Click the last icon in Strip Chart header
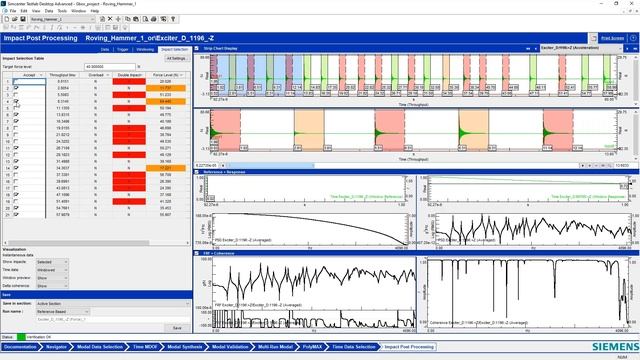Viewport: 640px width, 360px height. [x=635, y=49]
